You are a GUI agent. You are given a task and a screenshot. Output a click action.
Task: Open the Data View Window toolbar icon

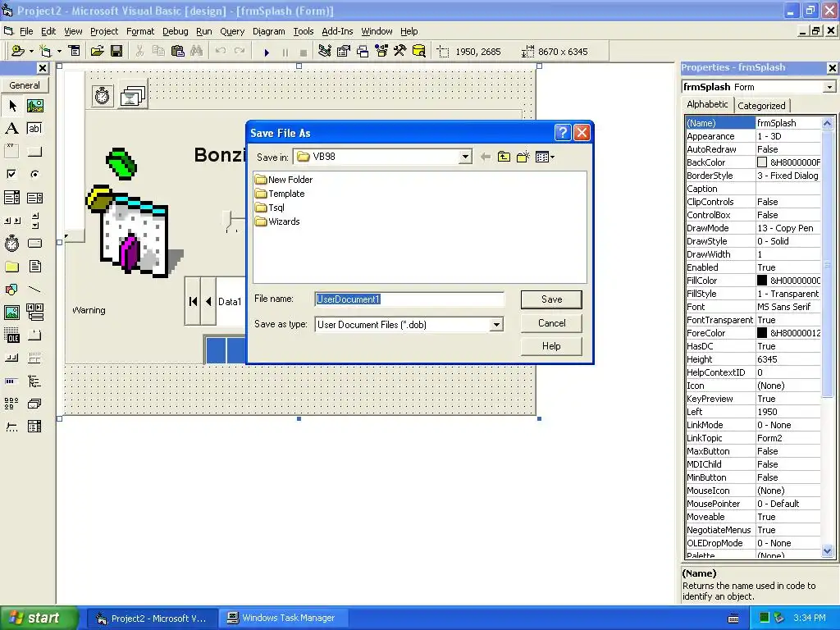click(419, 51)
